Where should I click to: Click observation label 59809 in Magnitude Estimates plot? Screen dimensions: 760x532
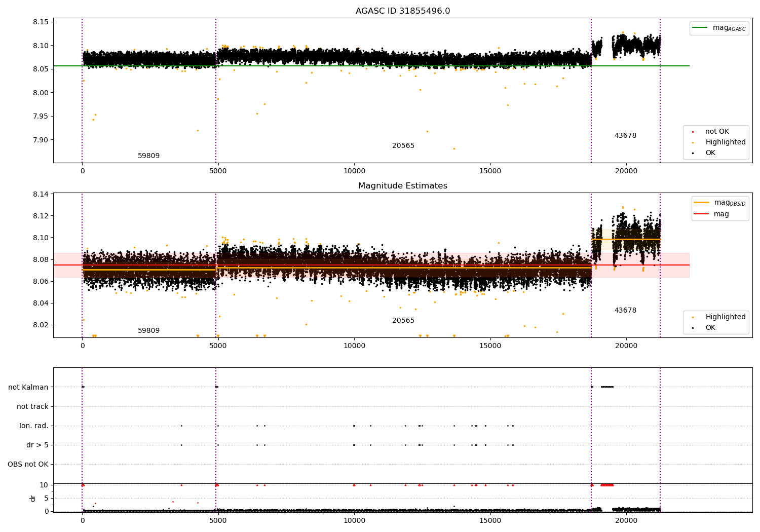tap(148, 331)
